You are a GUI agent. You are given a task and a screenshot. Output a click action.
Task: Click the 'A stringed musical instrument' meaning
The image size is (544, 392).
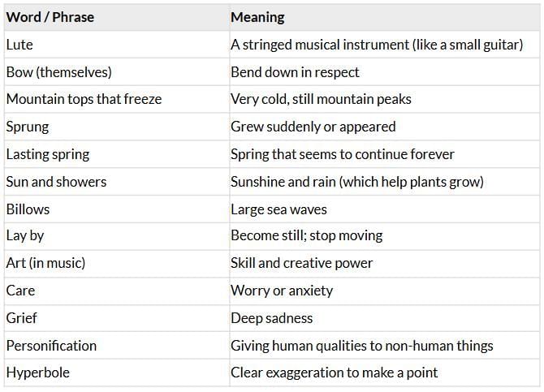377,45
